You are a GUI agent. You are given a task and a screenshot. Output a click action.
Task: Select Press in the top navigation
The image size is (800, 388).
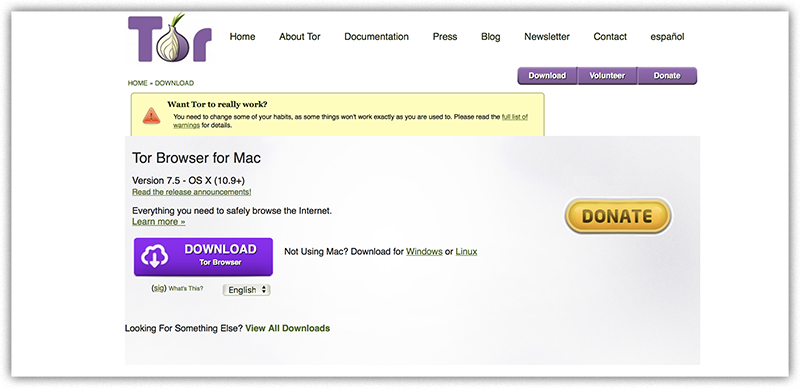[x=445, y=37]
